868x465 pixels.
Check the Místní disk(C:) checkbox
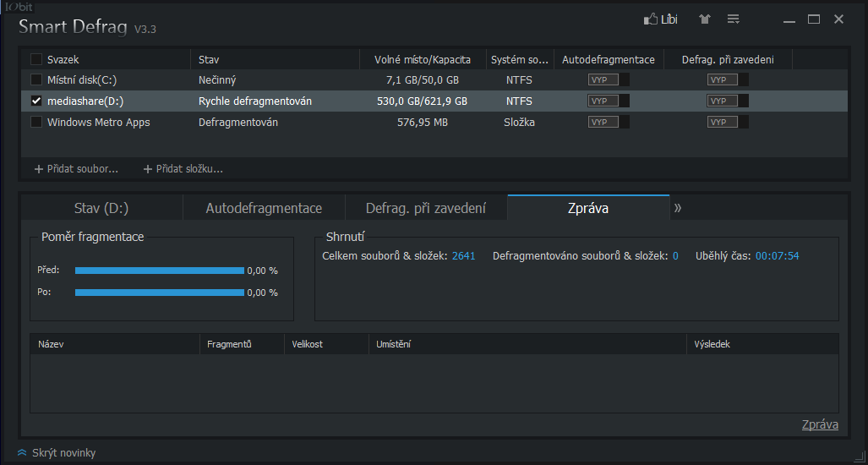(36, 79)
